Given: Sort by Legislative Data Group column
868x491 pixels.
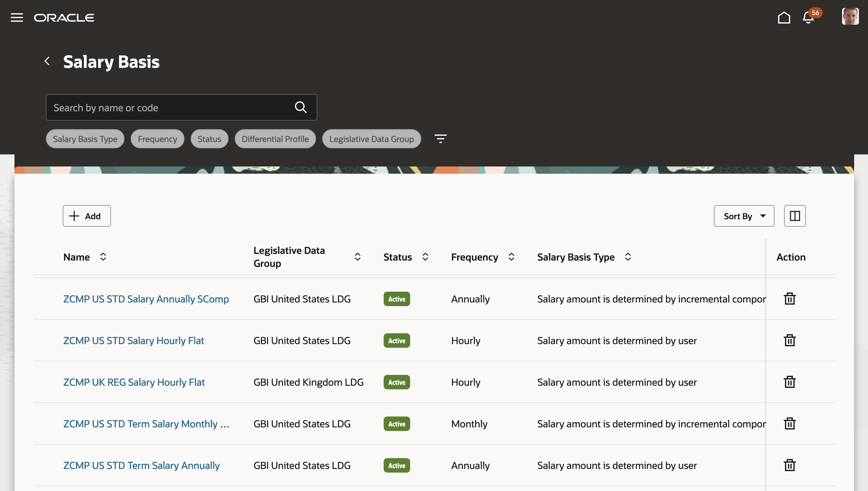Looking at the screenshot, I should point(358,257).
